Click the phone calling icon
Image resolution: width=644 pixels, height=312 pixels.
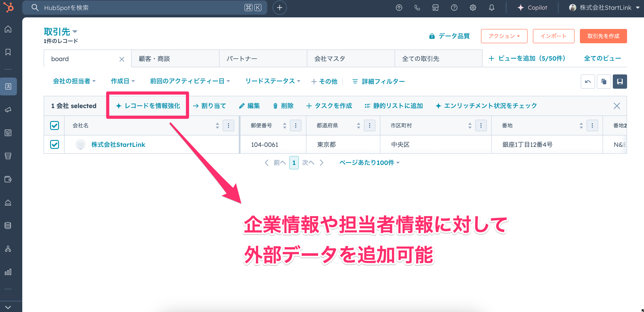[417, 8]
